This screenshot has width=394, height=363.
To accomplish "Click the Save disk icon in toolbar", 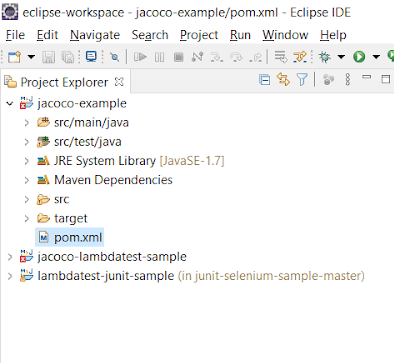I will tap(49, 57).
